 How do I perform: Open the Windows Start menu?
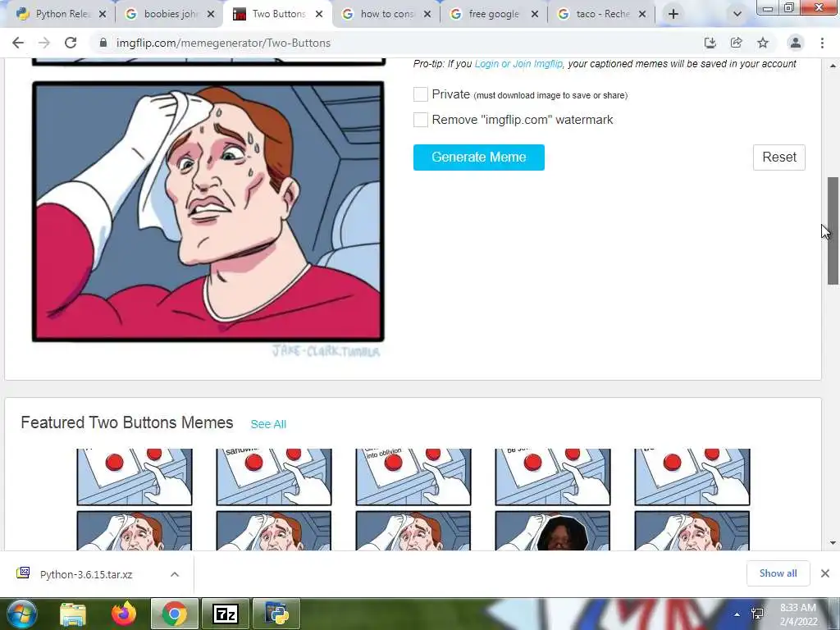(21, 614)
